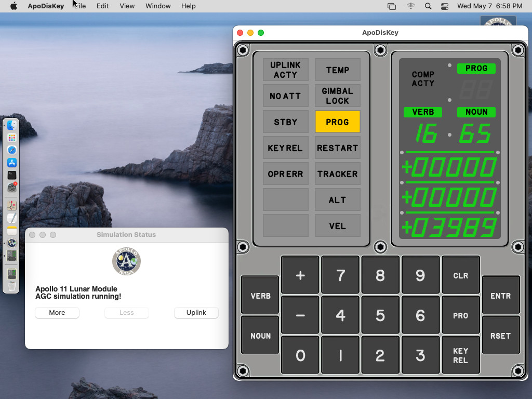The image size is (532, 399).
Task: Click the yellow PROG warning light
Action: pyautogui.click(x=338, y=122)
